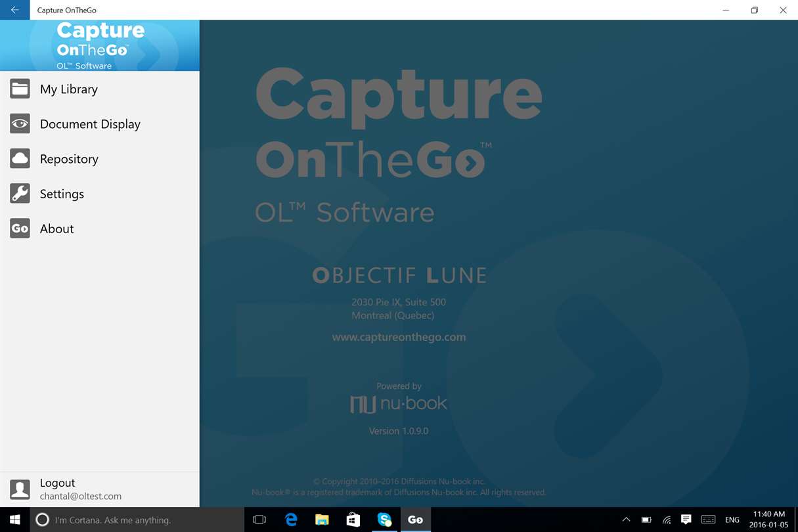Click the battery tray icon
The height and width of the screenshot is (532, 798).
pos(646,520)
